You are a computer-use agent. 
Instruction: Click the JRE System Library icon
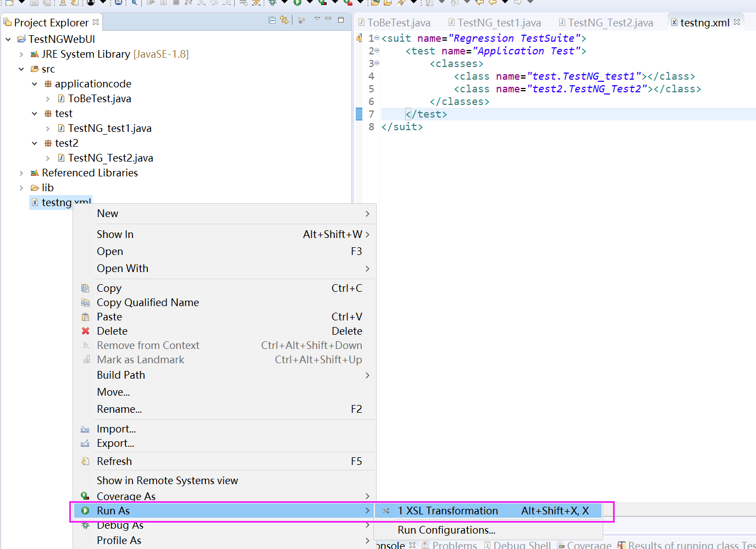[x=35, y=54]
